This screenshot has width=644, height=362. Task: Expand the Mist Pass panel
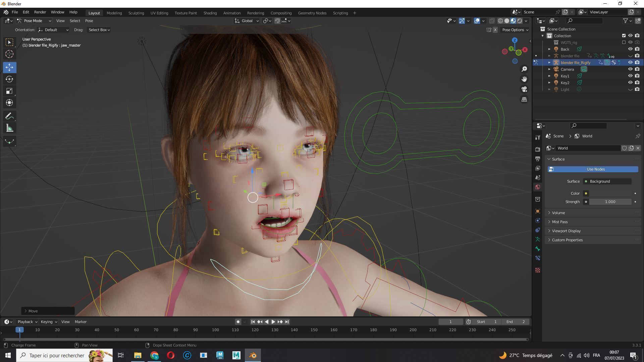pos(593,222)
